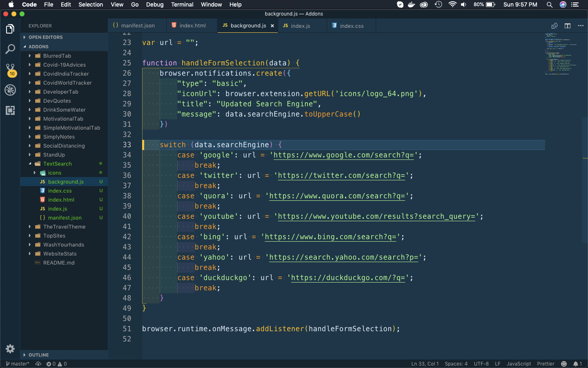
Task: Open the google.com search URL link
Action: [344, 155]
